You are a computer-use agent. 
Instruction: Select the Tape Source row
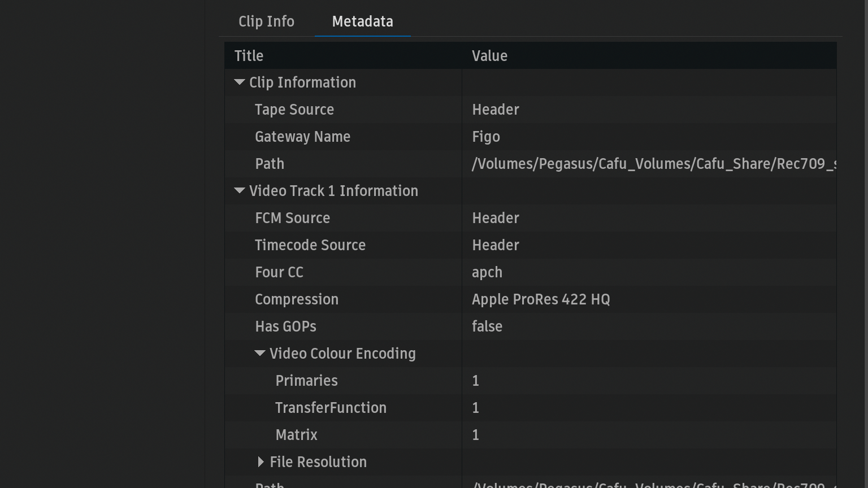point(294,110)
